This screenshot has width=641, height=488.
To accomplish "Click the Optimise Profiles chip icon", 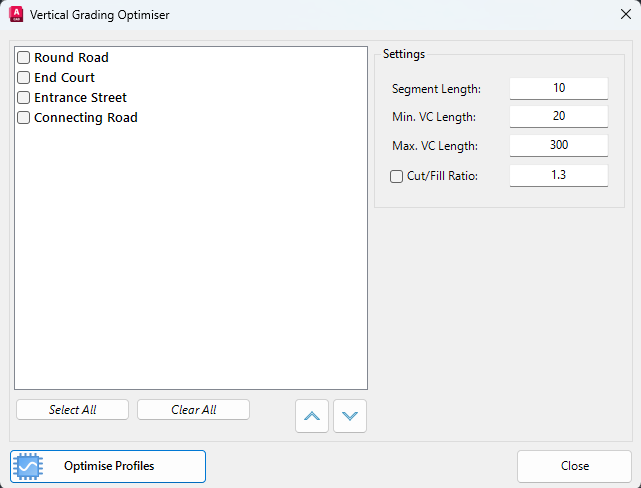I will coord(28,466).
